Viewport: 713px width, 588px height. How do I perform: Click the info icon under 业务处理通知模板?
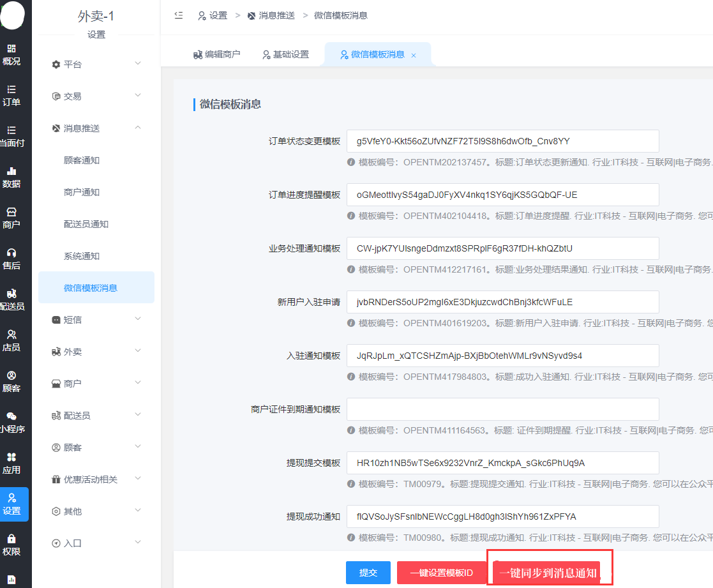(x=351, y=269)
